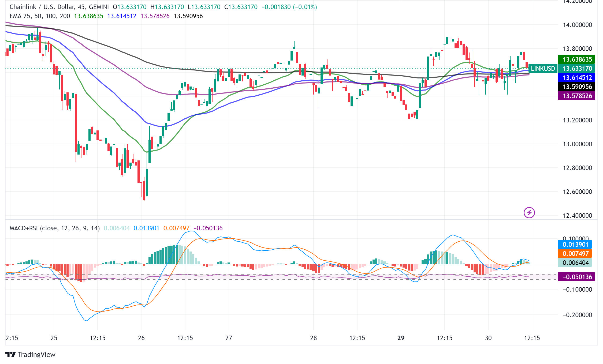Click the EMA 25, 50, 100, 200 indicator label
The height and width of the screenshot is (364, 603).
click(40, 16)
